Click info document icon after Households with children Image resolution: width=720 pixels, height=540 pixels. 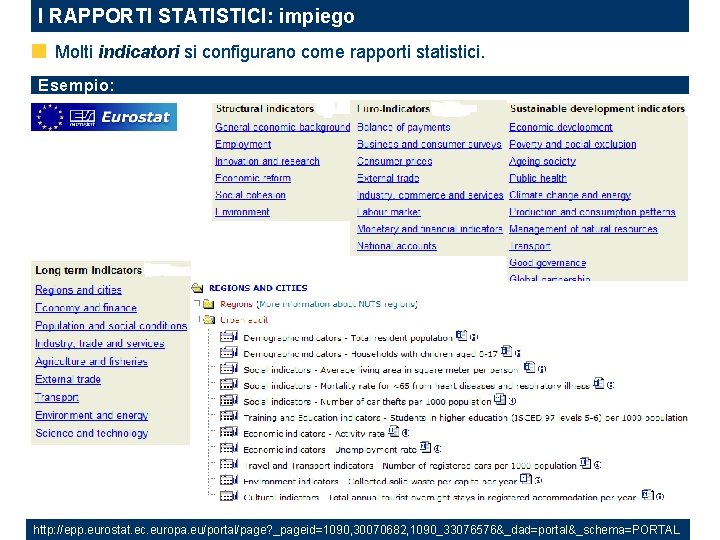point(506,351)
